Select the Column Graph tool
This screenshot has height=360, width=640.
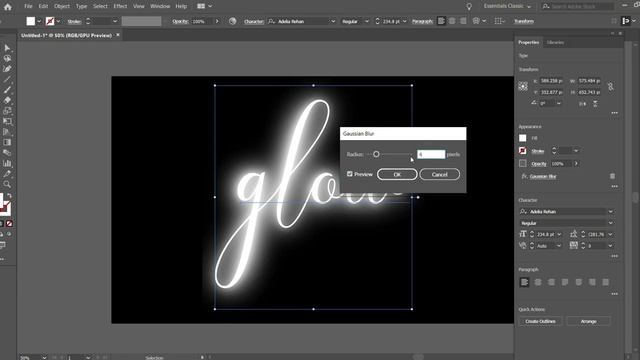[x=7, y=163]
